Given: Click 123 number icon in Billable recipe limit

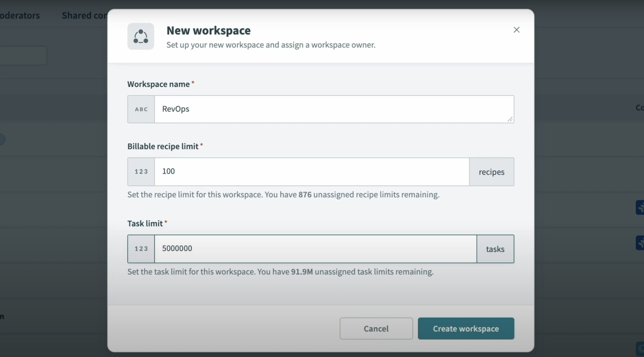Looking at the screenshot, I should 141,172.
